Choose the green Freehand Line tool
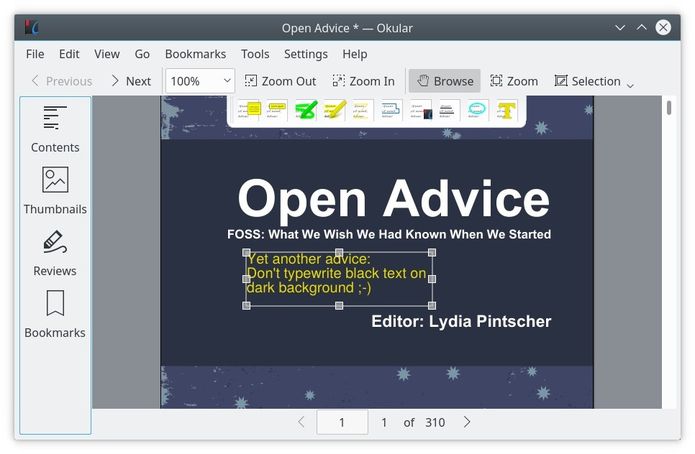The width and height of the screenshot is (695, 454). click(x=305, y=110)
